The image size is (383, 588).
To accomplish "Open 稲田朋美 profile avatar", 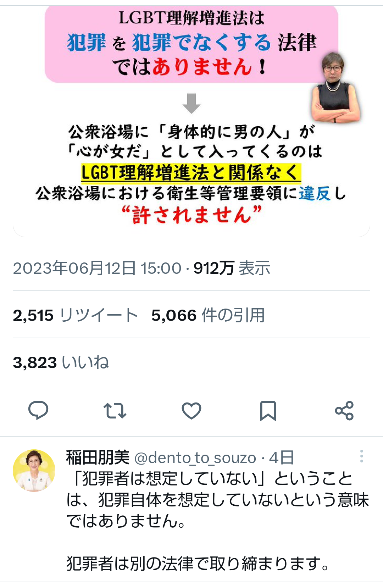I will pos(34,471).
